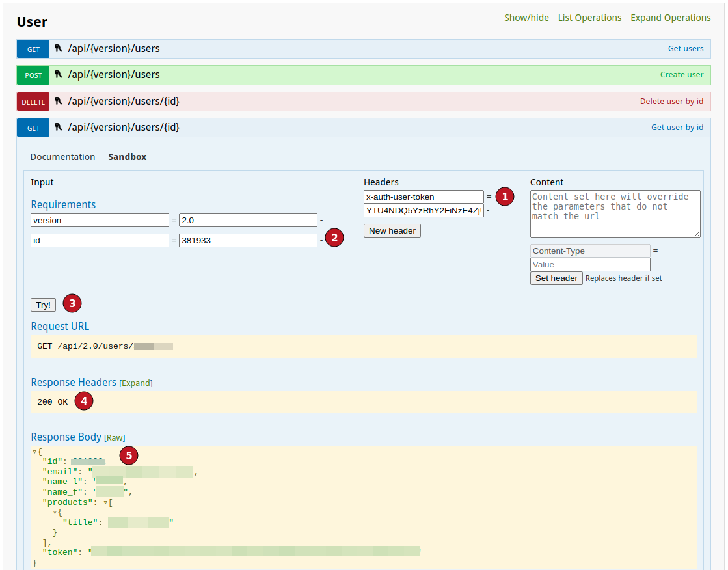Click the Set header button

point(556,278)
